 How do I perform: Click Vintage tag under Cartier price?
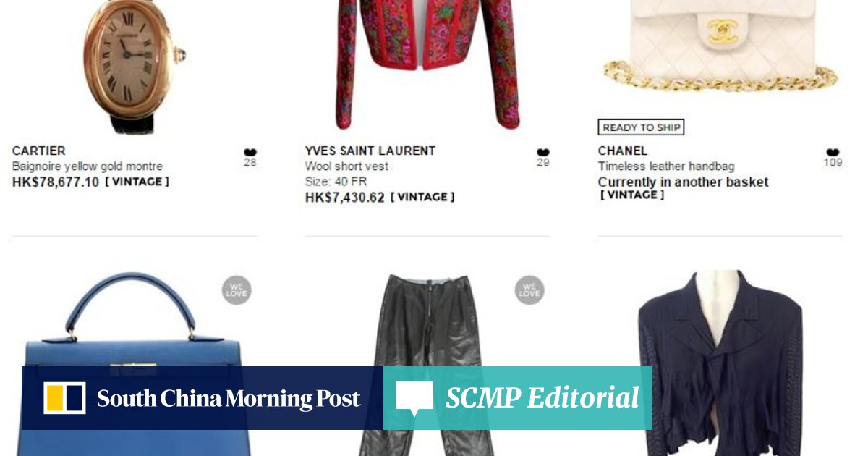click(137, 182)
